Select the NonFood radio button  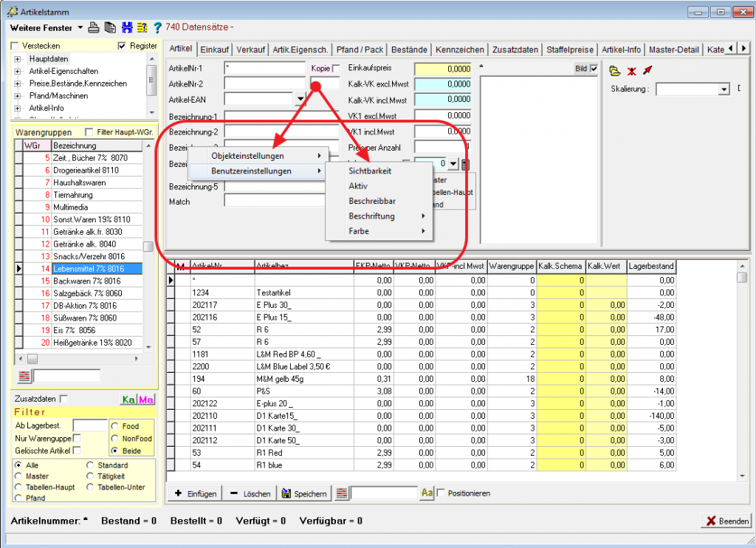[x=114, y=439]
